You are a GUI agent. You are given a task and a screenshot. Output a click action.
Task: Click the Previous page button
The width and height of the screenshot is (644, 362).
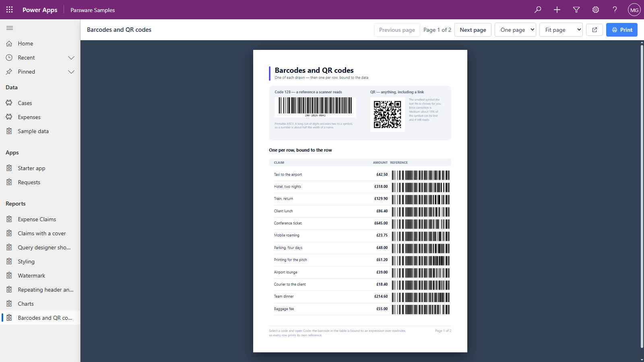click(x=397, y=30)
